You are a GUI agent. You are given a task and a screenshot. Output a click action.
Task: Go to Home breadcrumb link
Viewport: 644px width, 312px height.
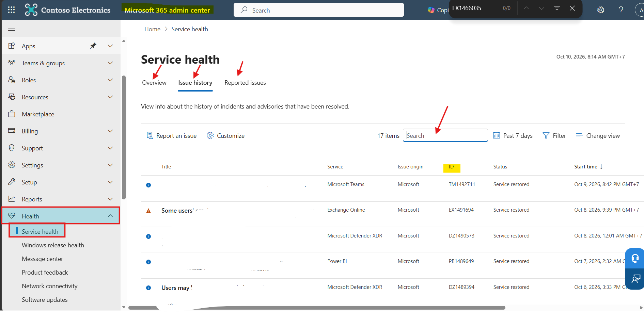pyautogui.click(x=152, y=29)
